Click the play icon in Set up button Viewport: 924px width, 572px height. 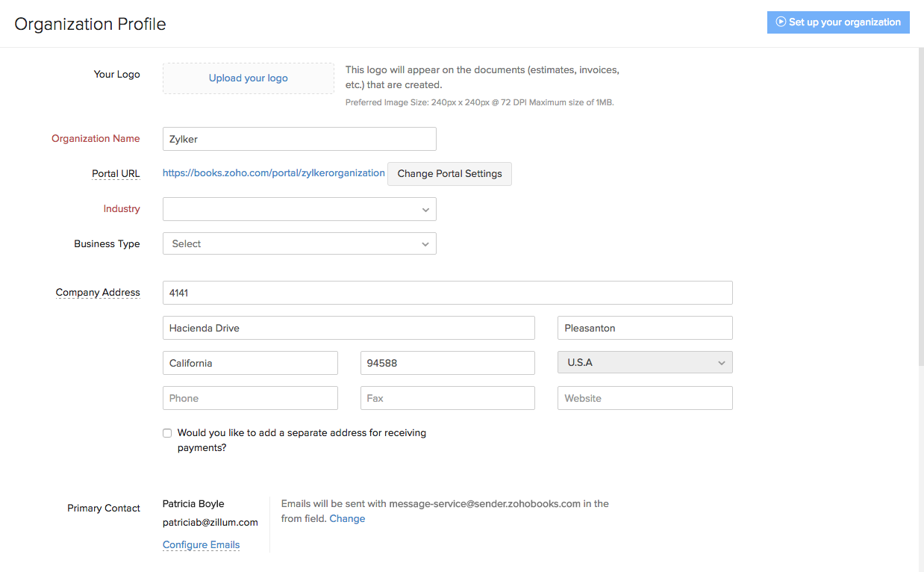click(x=781, y=22)
